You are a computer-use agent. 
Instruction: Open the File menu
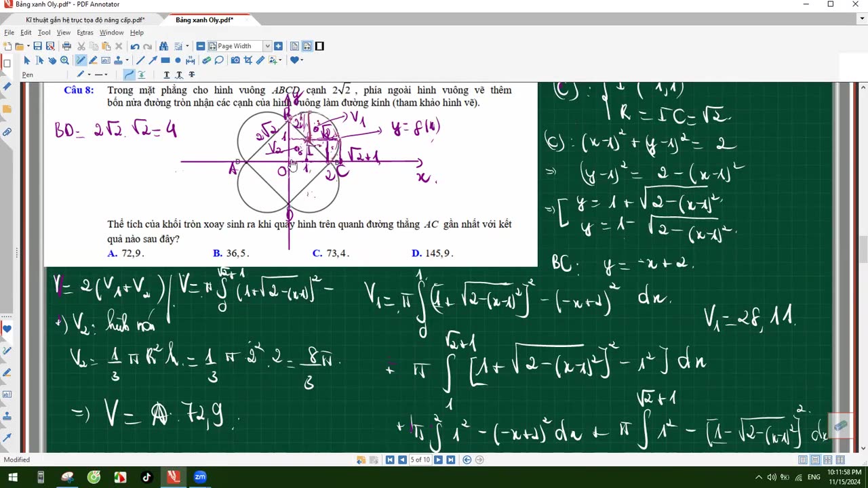9,33
